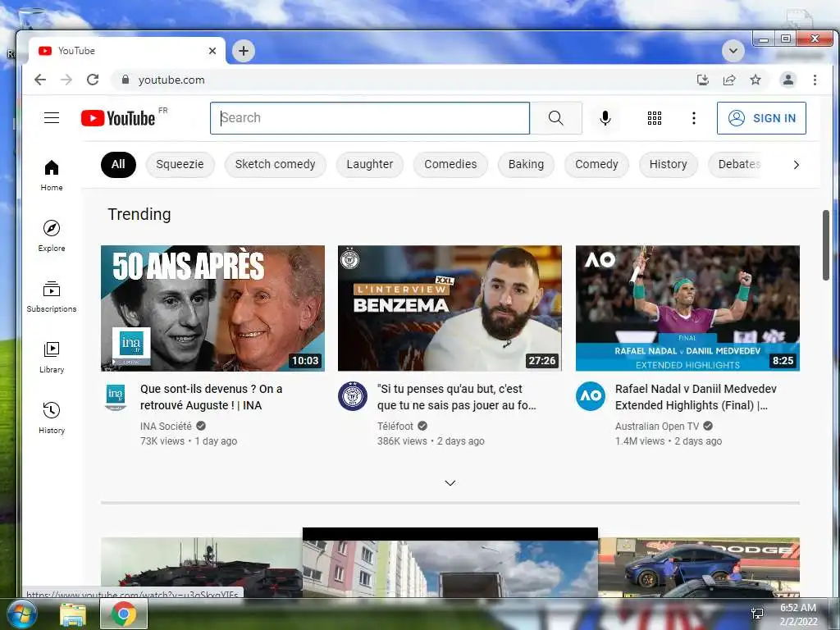Open the YouTube apps grid icon
The width and height of the screenshot is (840, 630).
654,118
